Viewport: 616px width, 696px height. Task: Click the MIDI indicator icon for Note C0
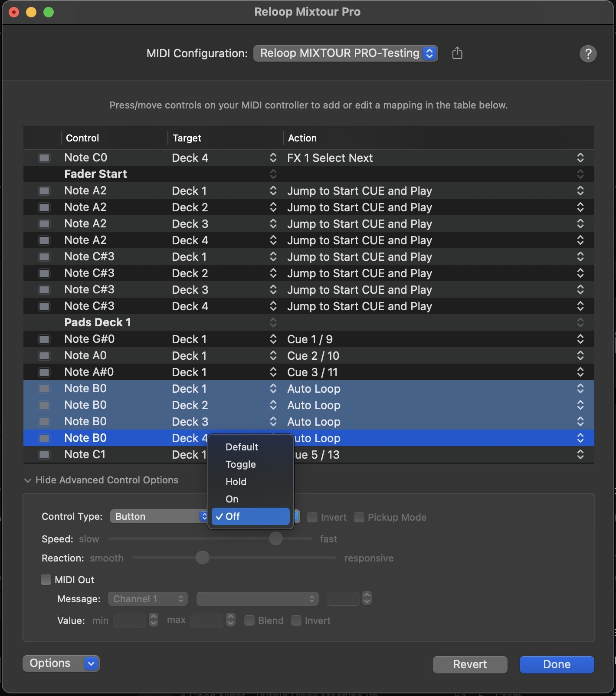tap(44, 158)
